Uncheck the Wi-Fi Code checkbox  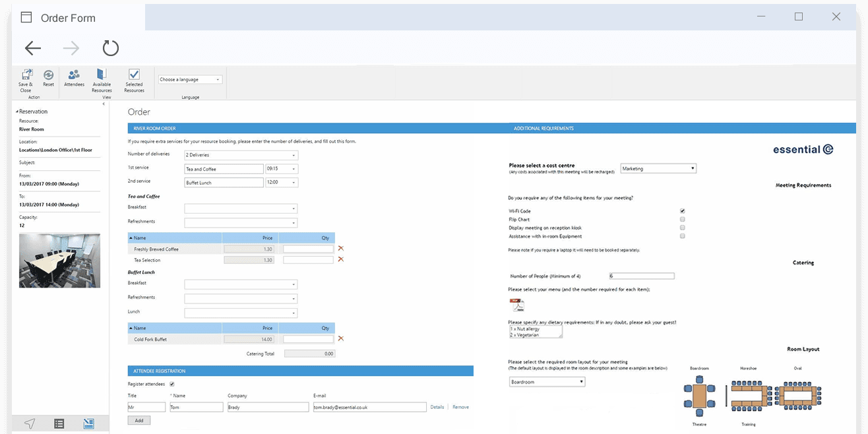click(x=682, y=211)
